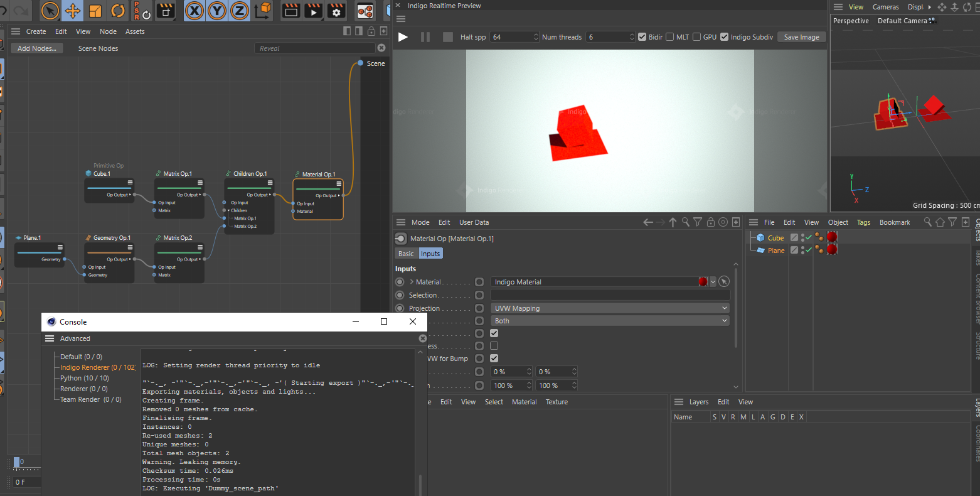Screen dimensions: 980x496
Task: Click the red Indigo Material swatch
Action: point(703,282)
